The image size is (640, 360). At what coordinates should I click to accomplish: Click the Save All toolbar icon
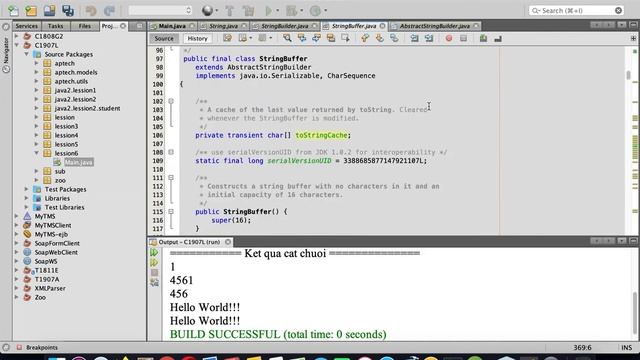tap(68, 10)
